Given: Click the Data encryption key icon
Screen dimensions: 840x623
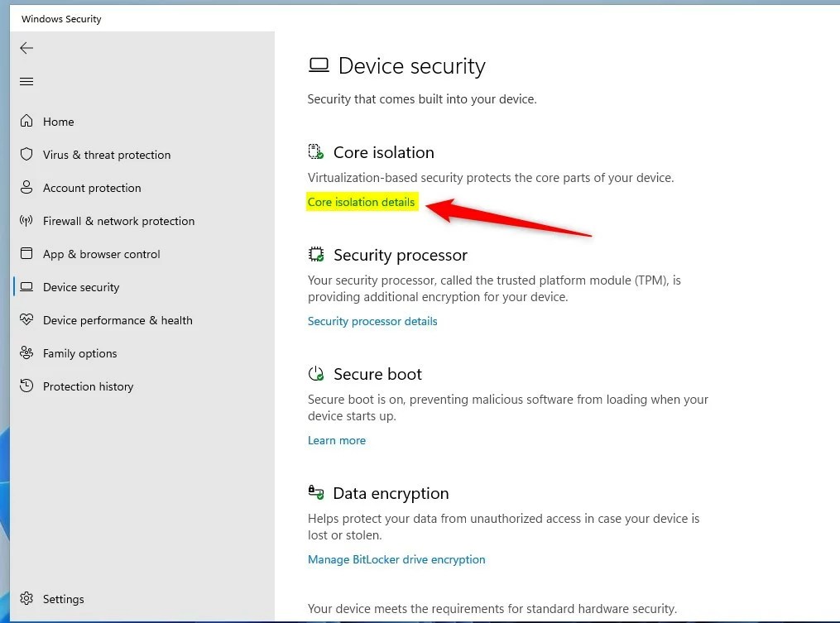Looking at the screenshot, I should point(315,492).
